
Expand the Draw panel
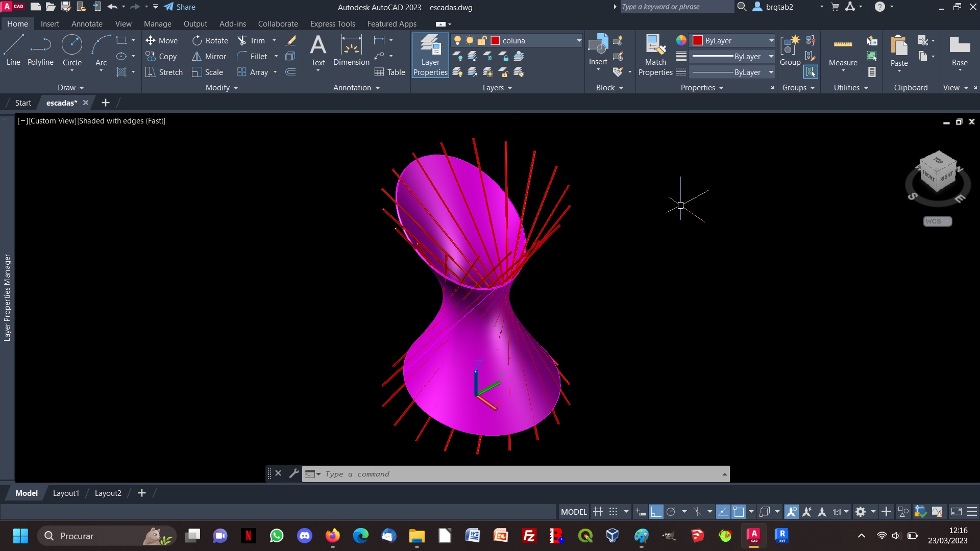click(x=71, y=88)
